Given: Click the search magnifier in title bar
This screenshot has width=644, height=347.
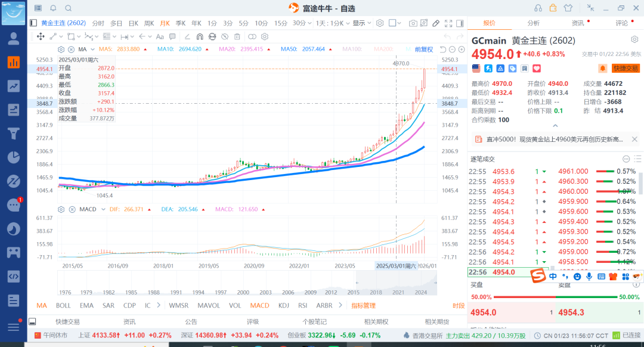Looking at the screenshot, I should pos(69,8).
